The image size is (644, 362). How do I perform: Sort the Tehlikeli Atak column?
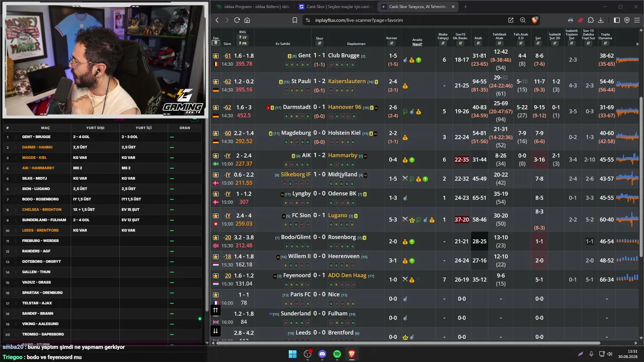pos(500,44)
